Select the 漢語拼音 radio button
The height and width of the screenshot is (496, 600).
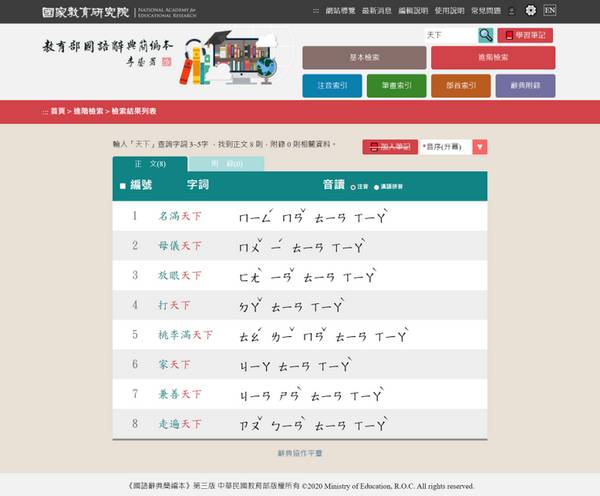pyautogui.click(x=377, y=187)
